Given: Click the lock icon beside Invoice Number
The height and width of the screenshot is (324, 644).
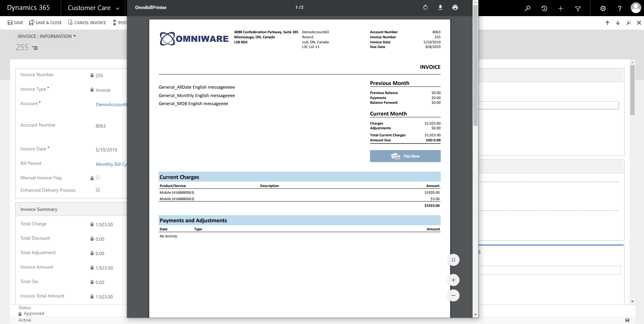Looking at the screenshot, I should 92,75.
